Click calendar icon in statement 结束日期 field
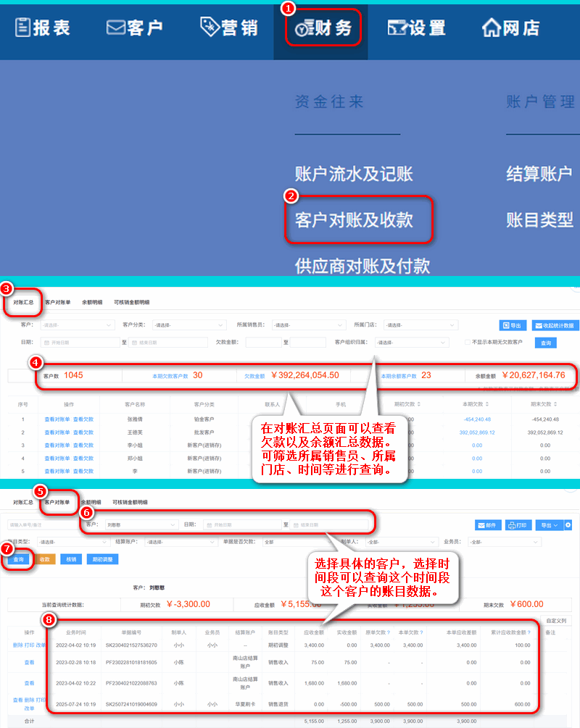The height and width of the screenshot is (728, 580). point(296,524)
